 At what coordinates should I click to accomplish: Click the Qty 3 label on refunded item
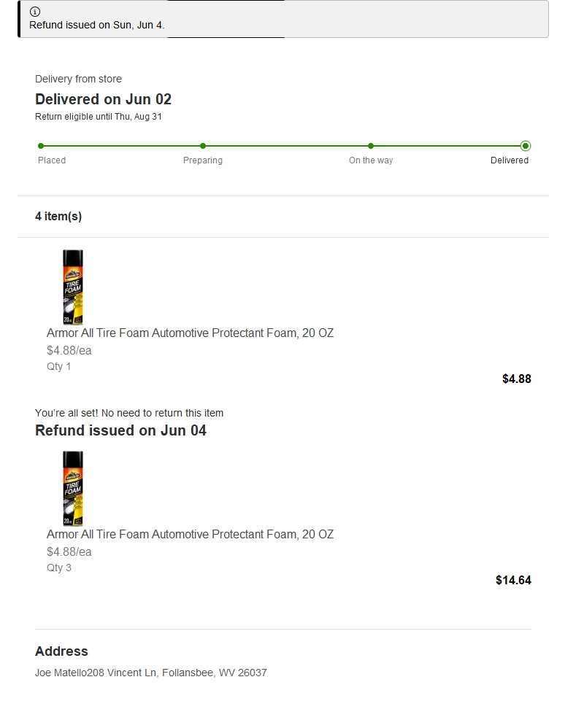click(x=59, y=568)
